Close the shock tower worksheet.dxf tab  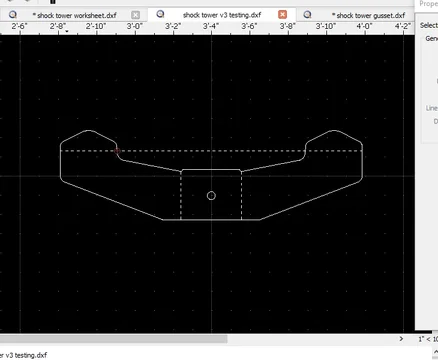(135, 15)
